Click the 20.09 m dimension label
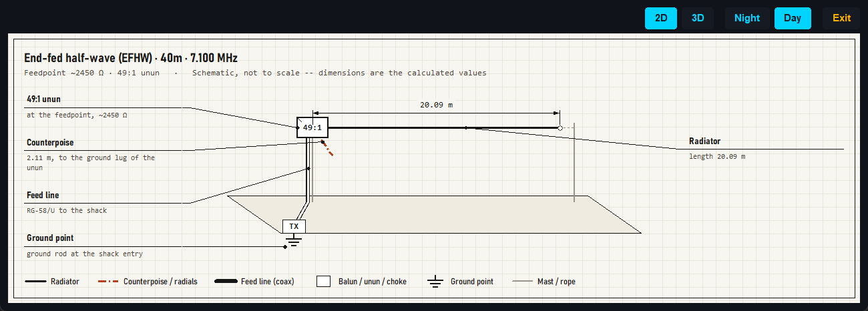 436,105
